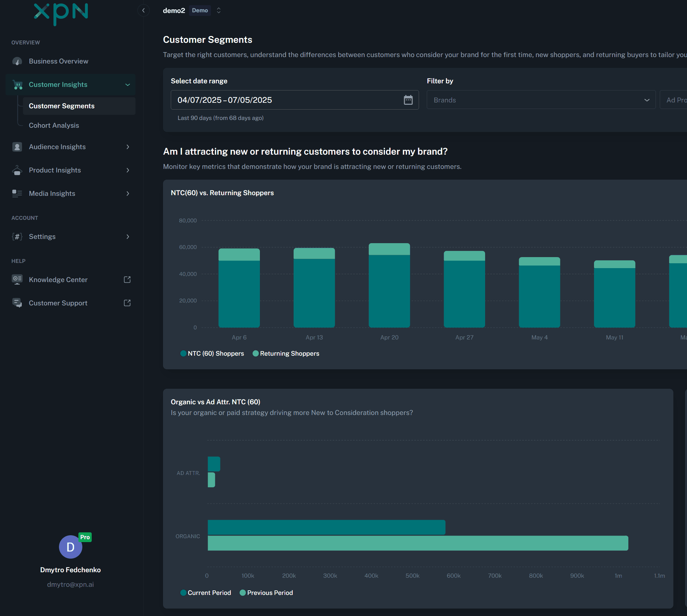Open Customer Support via its chat icon
This screenshot has width=687, height=616.
point(17,302)
